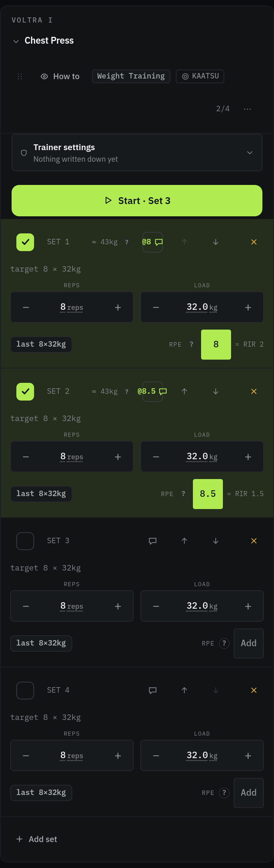Uncheck the Set 2 completed checkbox

(25, 392)
